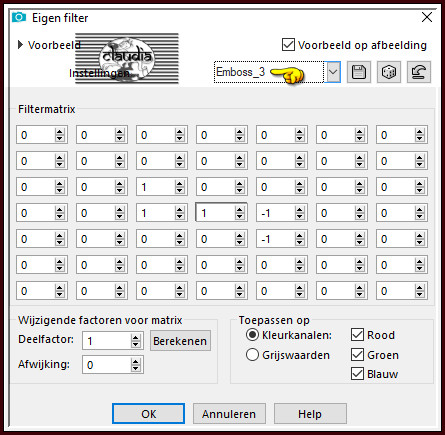This screenshot has height=435, width=445.
Task: Save the preset with the floppy disk icon
Action: (x=359, y=72)
